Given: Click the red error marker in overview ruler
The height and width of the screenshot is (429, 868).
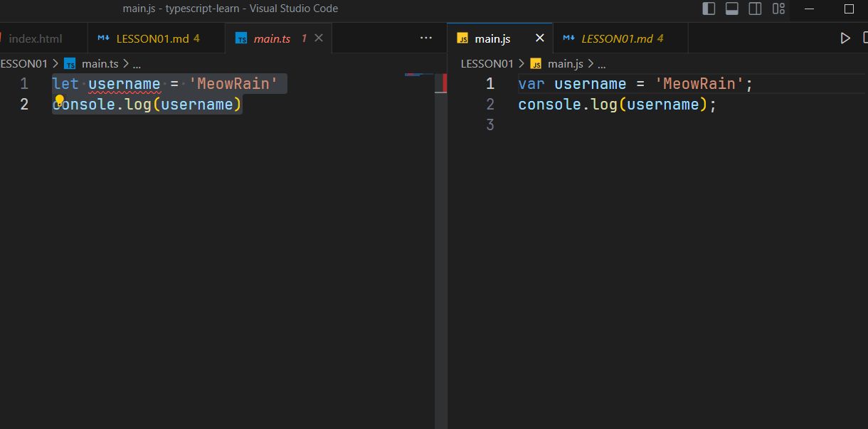Looking at the screenshot, I should pyautogui.click(x=445, y=83).
